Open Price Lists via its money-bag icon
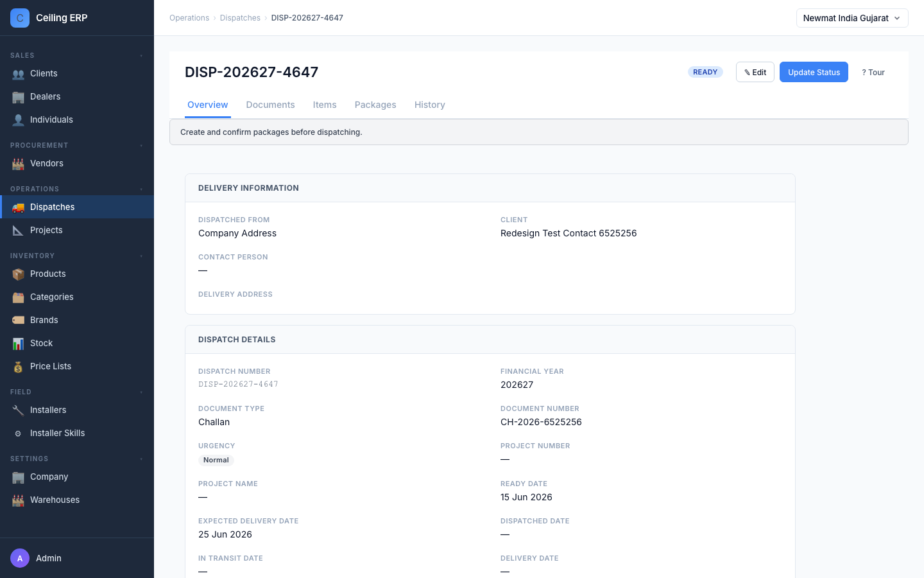Screen dimensions: 924x578 [x=18, y=367]
